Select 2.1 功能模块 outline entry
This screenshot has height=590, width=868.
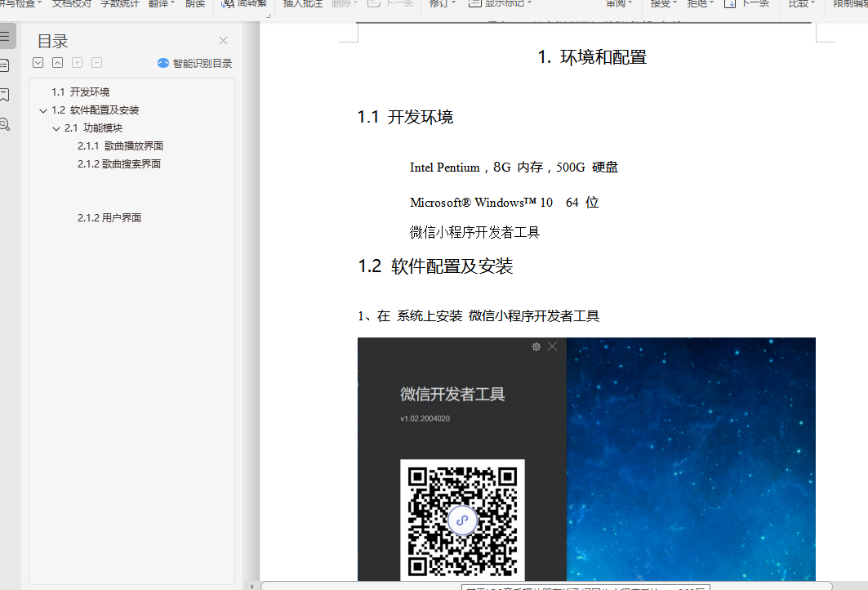pyautogui.click(x=94, y=128)
